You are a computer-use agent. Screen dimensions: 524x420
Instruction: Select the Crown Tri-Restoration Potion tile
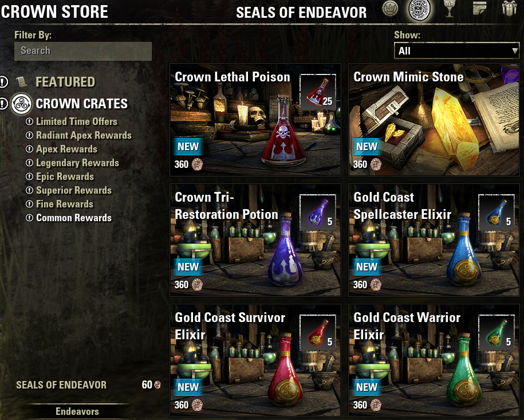click(x=255, y=240)
